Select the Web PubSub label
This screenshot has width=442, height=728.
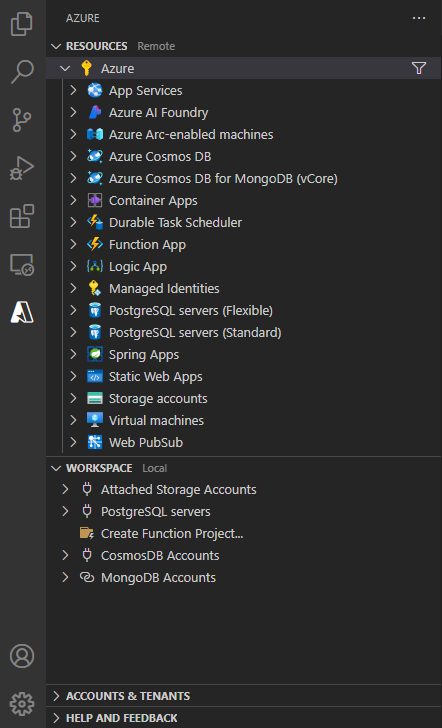[x=146, y=442]
